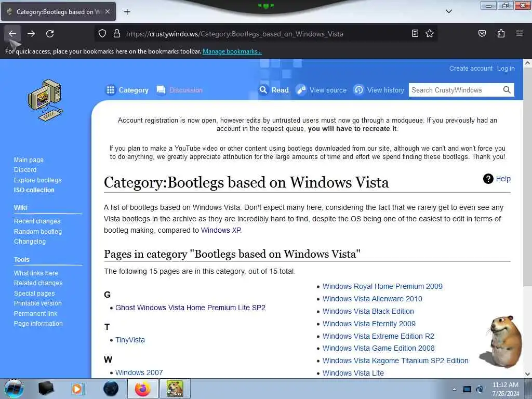This screenshot has width=532, height=399.
Task: Open What links here tool link
Action: click(x=36, y=273)
